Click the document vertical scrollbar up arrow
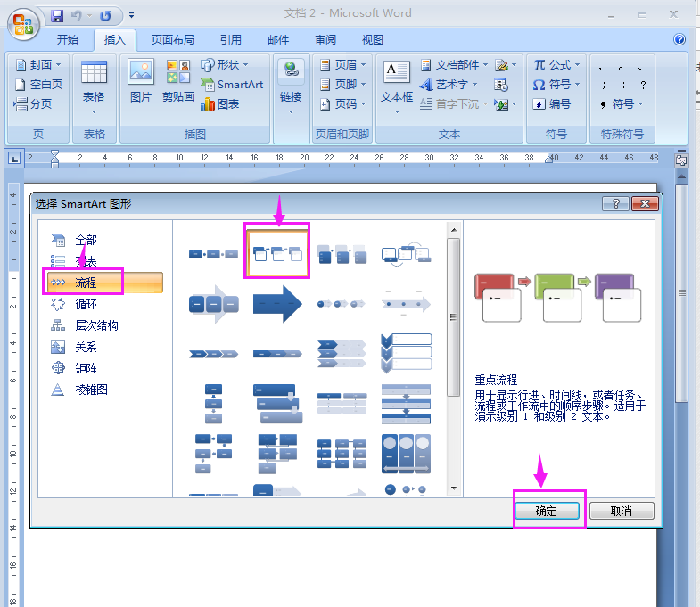700x607 pixels. (681, 176)
